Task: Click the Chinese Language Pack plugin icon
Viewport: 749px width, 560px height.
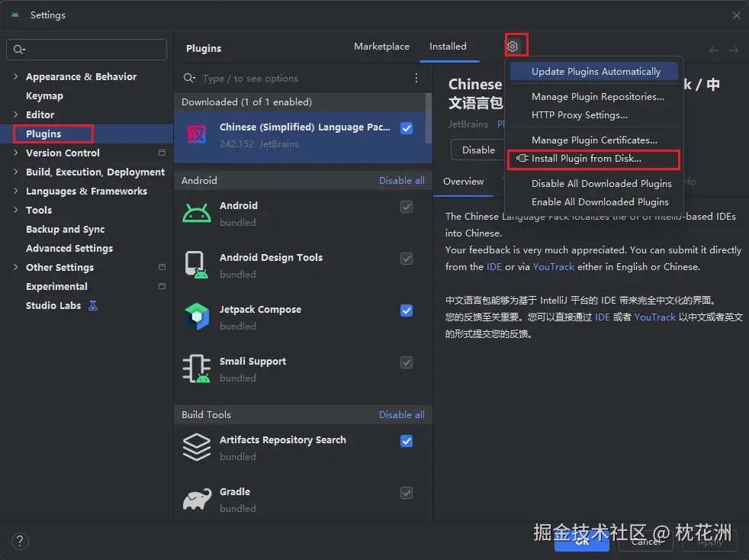Action: pos(197,134)
